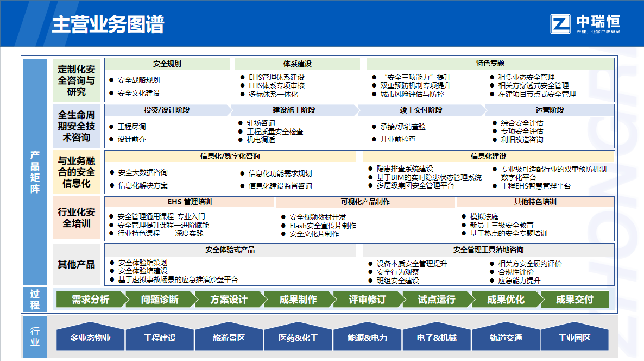Screen dimensions: 644x361
Task: Click the 安全规划 column header
Action: (167, 64)
